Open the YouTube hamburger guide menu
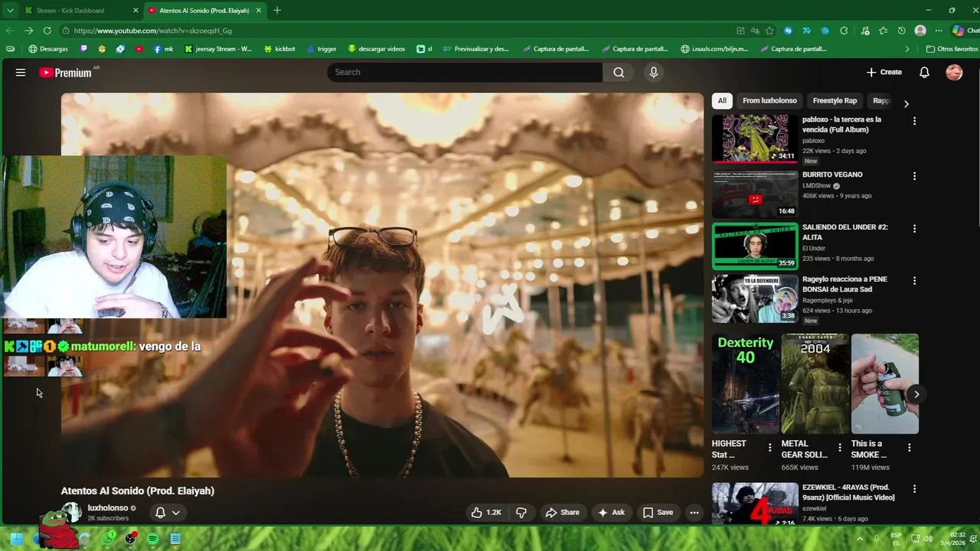Screen dimensions: 980x551 (21, 72)
